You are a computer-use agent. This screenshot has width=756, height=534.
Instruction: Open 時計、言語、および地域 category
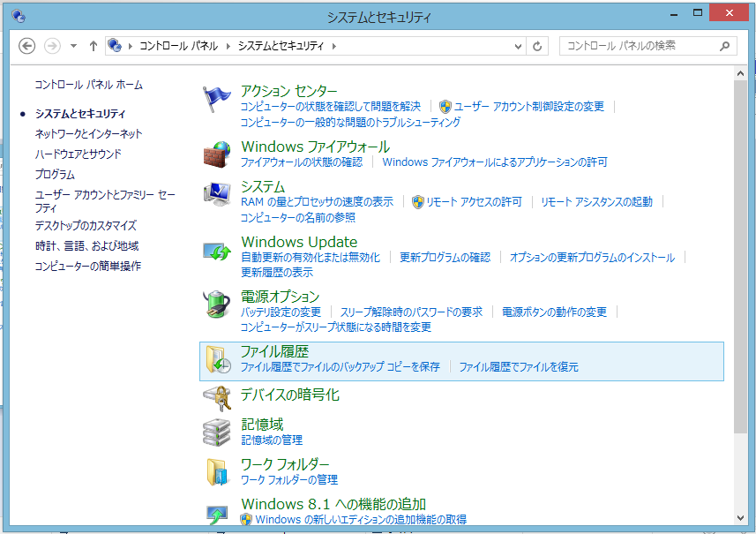pos(86,246)
